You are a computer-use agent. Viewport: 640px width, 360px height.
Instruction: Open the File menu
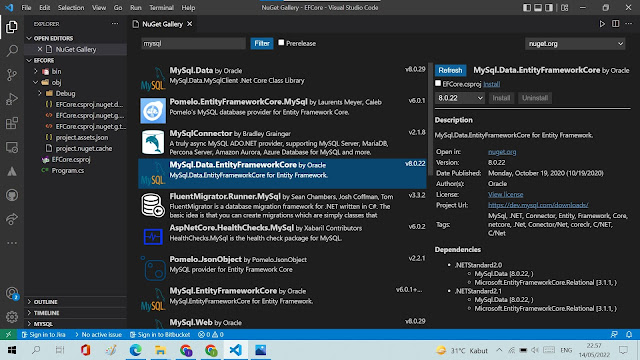[x=26, y=8]
